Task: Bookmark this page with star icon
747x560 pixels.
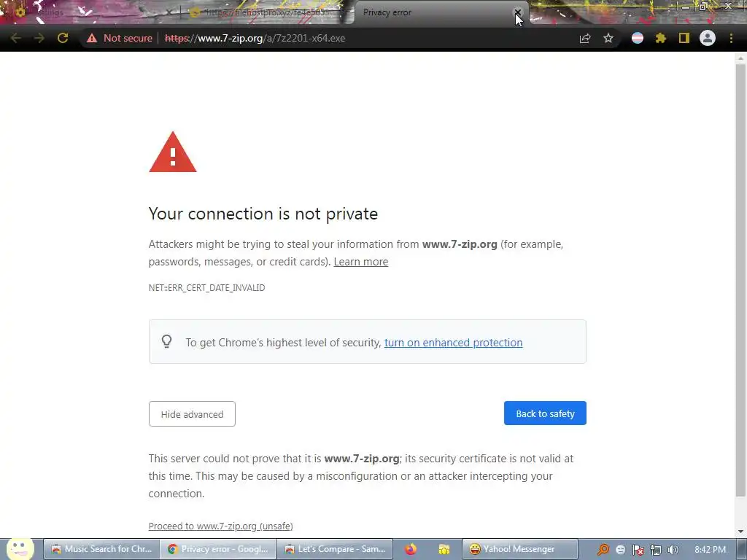Action: pos(608,38)
